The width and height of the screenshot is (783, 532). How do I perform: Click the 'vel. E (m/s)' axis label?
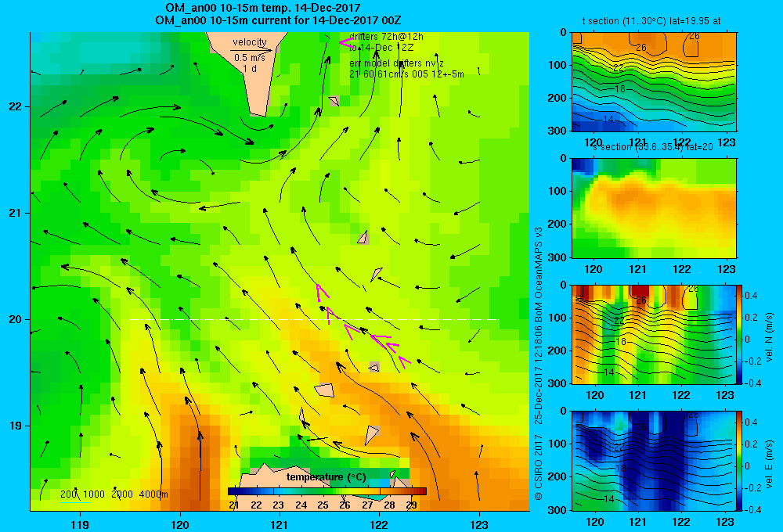(769, 464)
